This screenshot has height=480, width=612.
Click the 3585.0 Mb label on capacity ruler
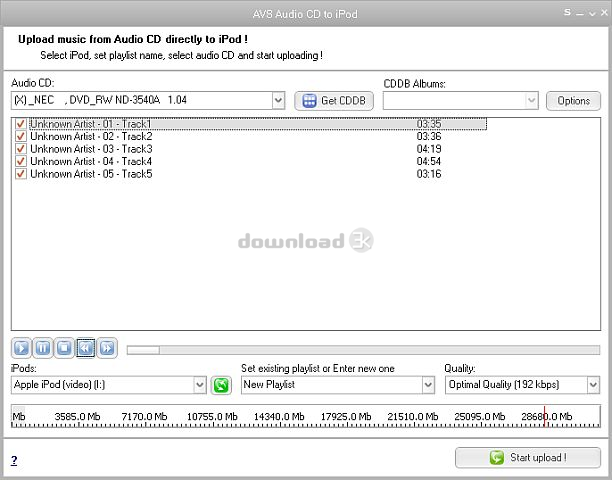77,417
